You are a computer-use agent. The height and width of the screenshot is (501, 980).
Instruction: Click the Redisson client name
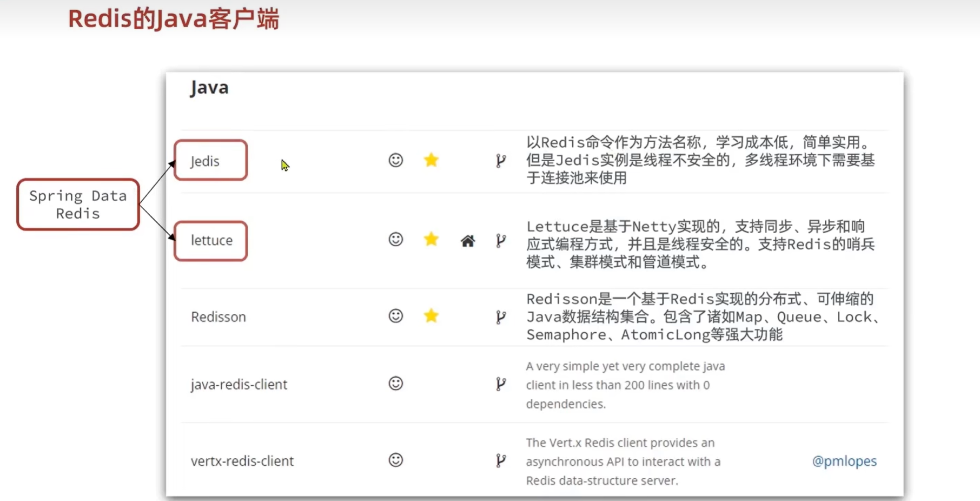(218, 317)
